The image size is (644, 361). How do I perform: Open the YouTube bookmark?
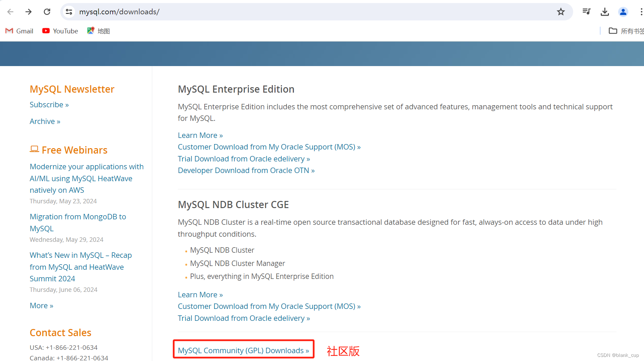click(x=60, y=31)
